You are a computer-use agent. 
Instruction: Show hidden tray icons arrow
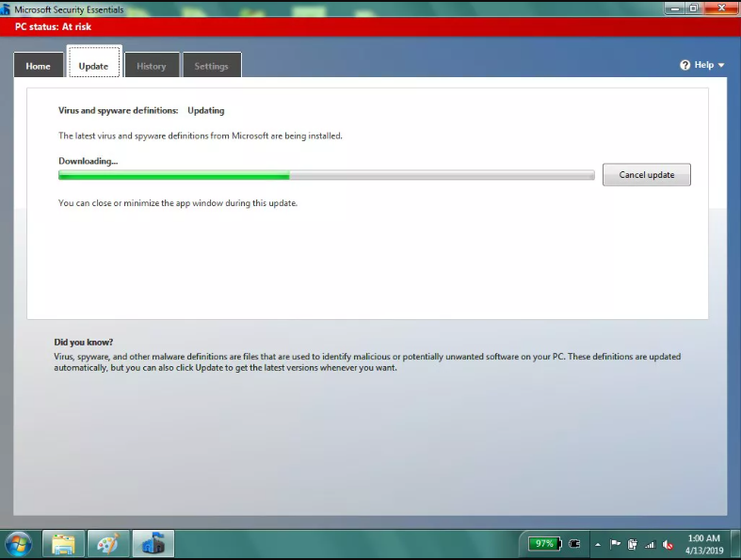(x=598, y=544)
